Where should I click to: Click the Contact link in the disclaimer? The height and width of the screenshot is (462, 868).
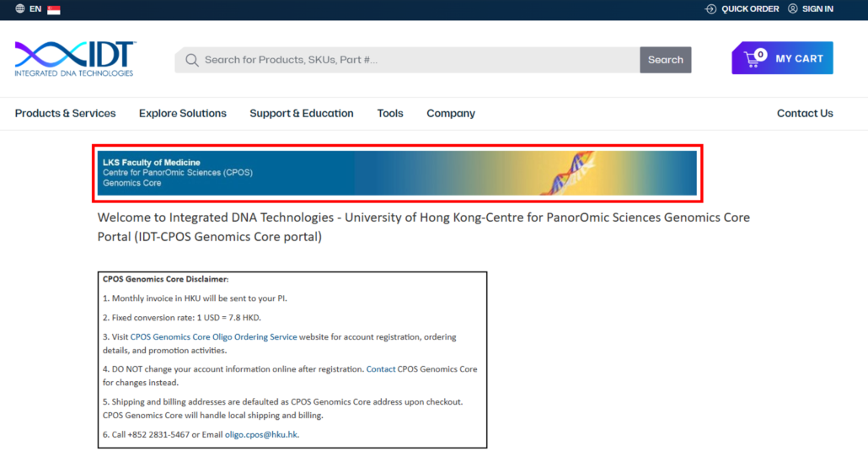[x=381, y=369]
